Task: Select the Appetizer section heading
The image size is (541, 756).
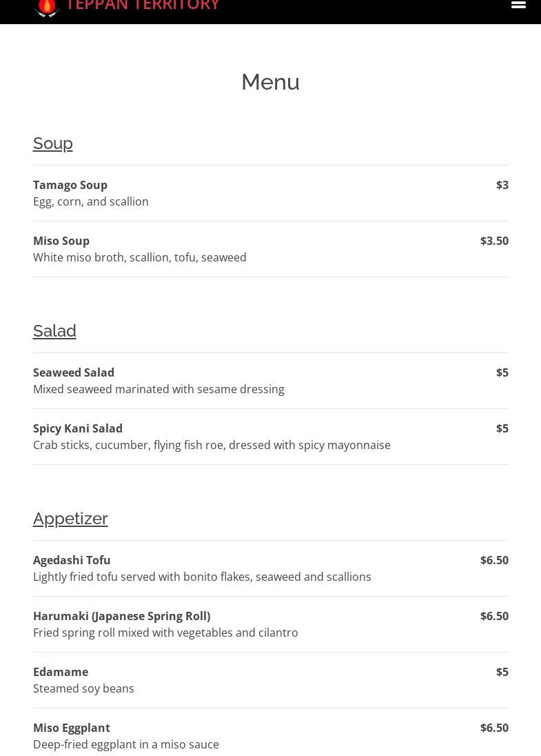Action: 70,519
